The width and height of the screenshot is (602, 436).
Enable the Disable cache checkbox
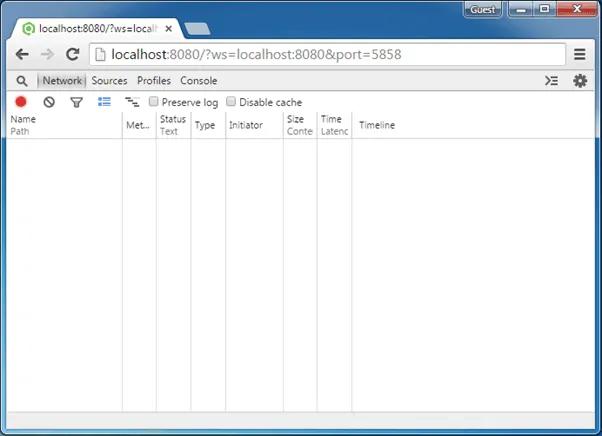click(230, 101)
